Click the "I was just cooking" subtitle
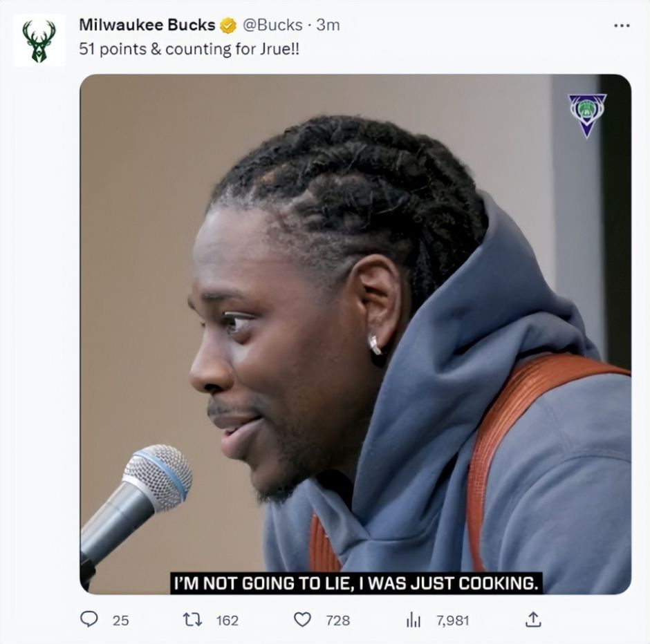This screenshot has height=644, width=650. [x=356, y=583]
